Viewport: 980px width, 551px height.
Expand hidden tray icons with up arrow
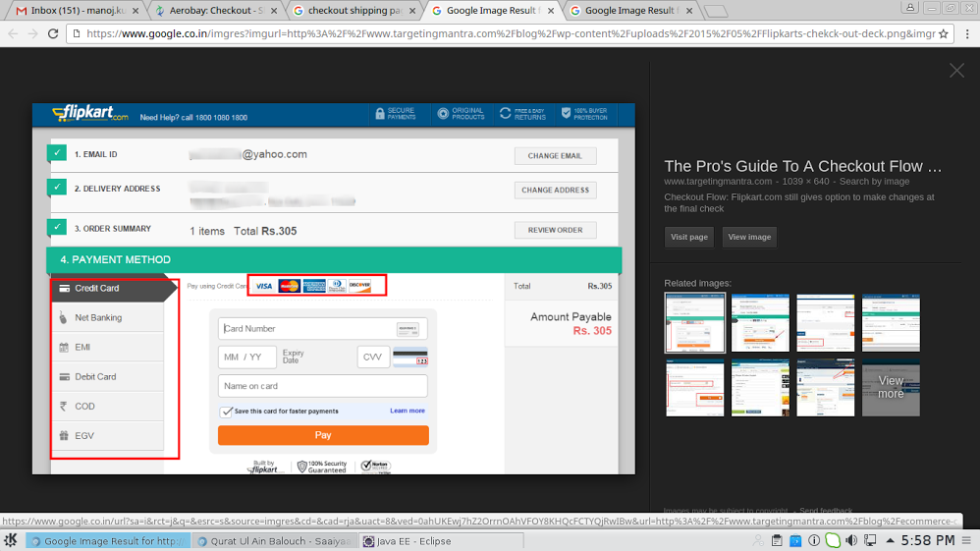(x=890, y=541)
